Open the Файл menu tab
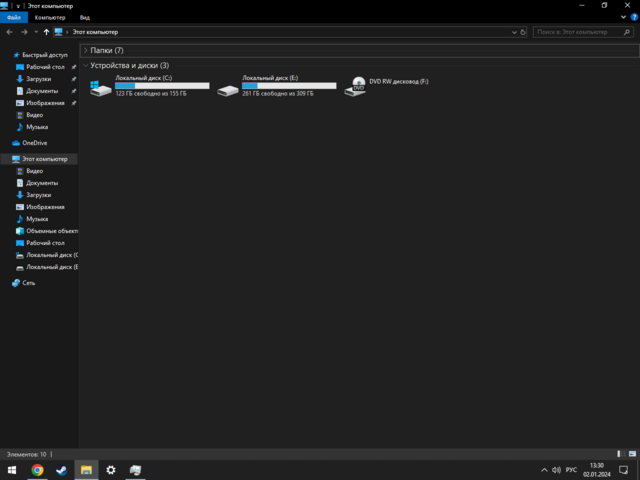The height and width of the screenshot is (480, 640). coord(12,18)
